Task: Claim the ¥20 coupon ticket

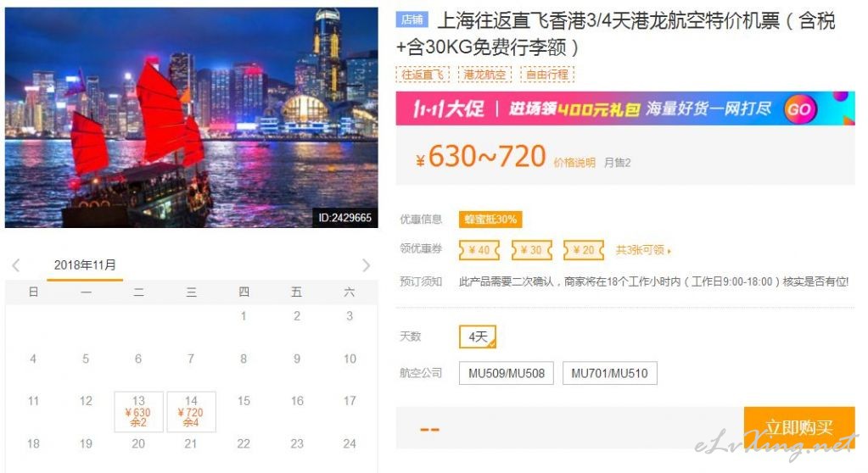Action: tap(584, 250)
